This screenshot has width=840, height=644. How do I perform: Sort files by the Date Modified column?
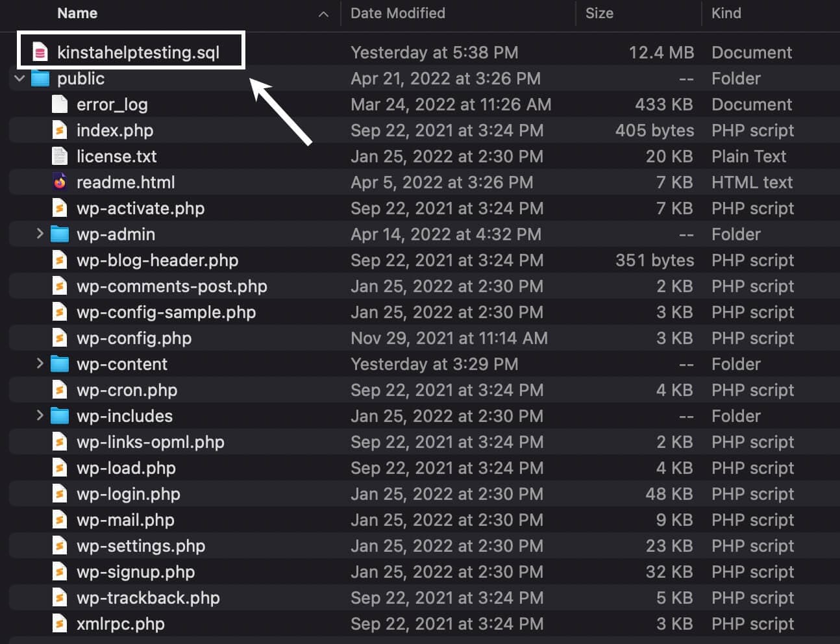point(397,13)
